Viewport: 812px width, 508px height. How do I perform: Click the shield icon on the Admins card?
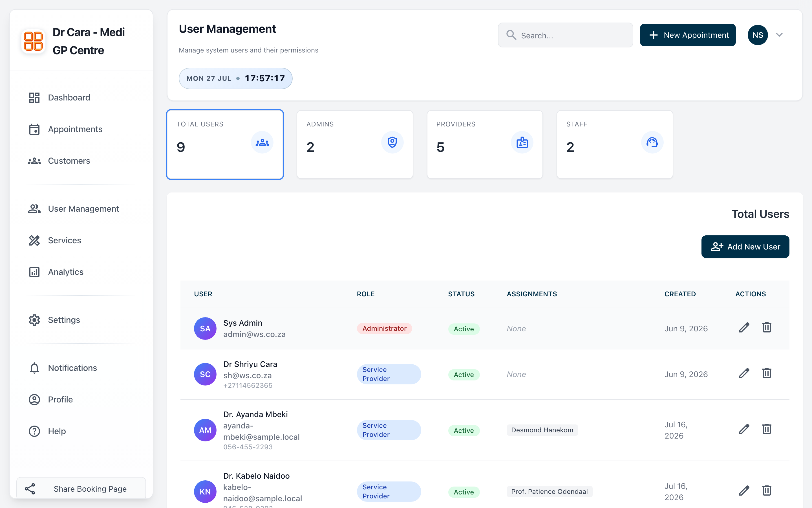point(392,143)
